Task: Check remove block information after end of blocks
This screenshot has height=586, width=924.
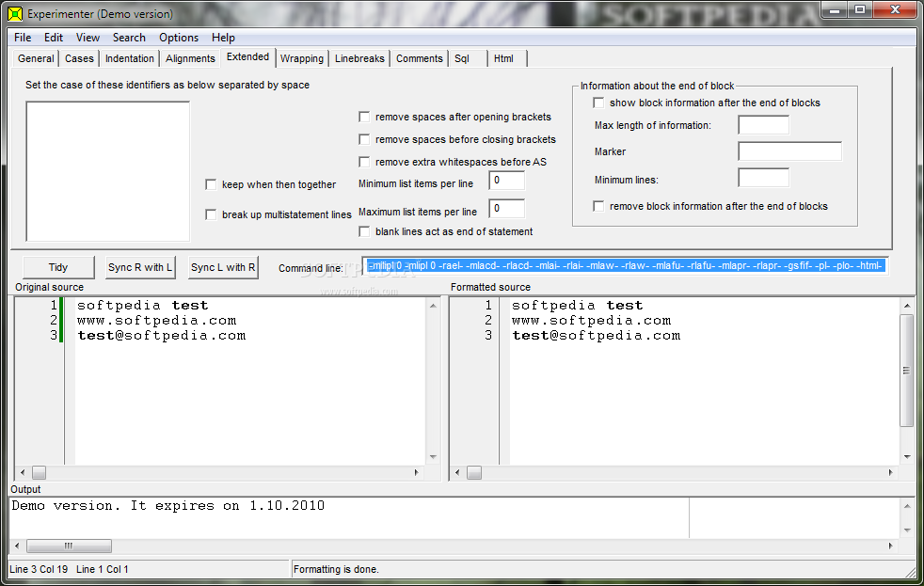Action: coord(598,206)
